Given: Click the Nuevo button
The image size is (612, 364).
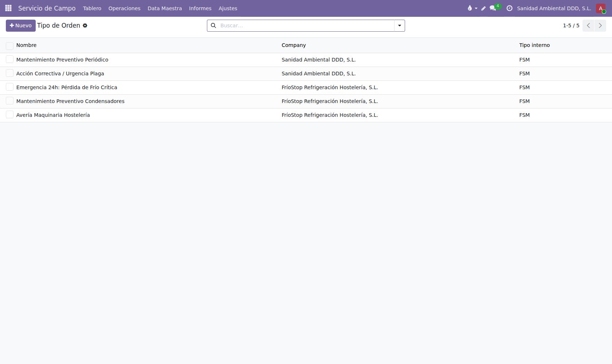Looking at the screenshot, I should 21,25.
